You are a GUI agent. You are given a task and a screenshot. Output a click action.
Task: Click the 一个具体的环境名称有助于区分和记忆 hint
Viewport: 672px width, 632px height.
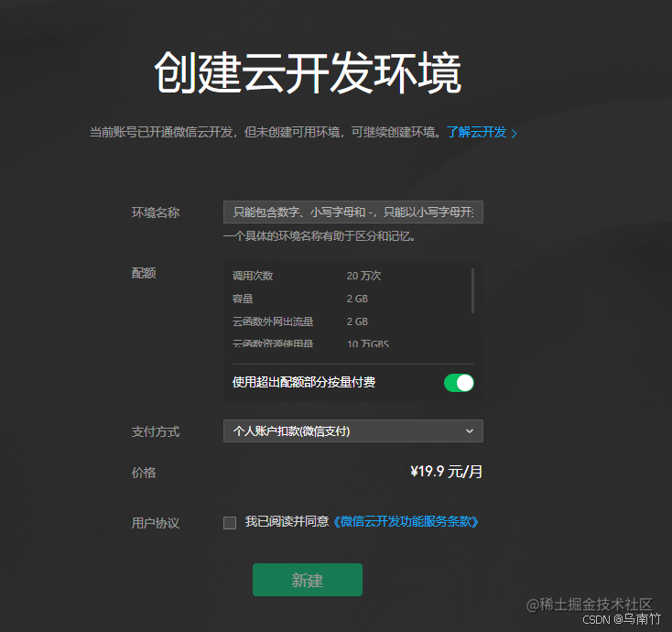click(x=320, y=236)
